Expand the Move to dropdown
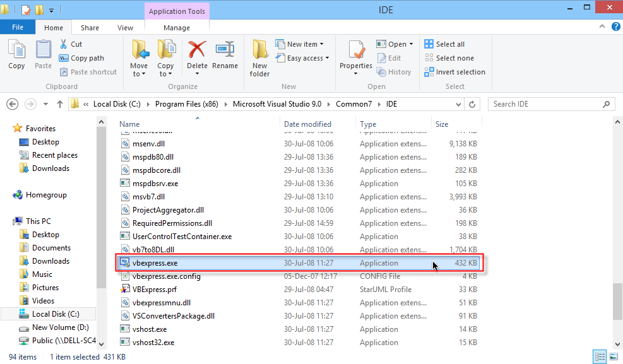Screen dimensions: 623x364 tap(139, 74)
